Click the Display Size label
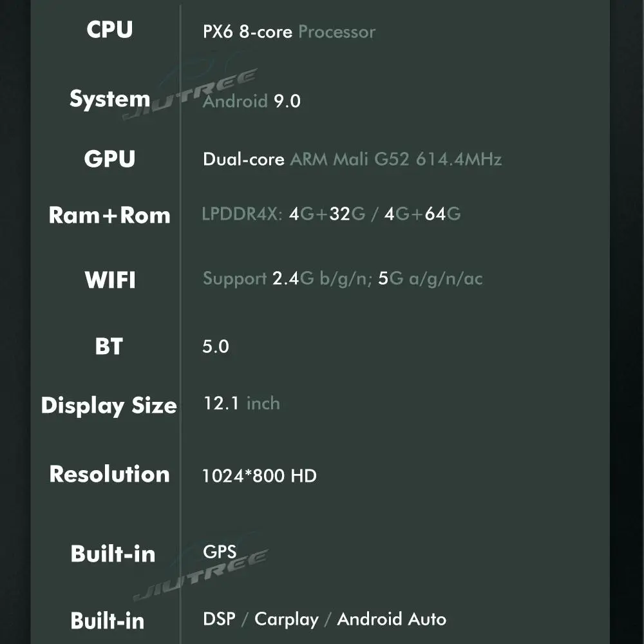 (x=109, y=406)
